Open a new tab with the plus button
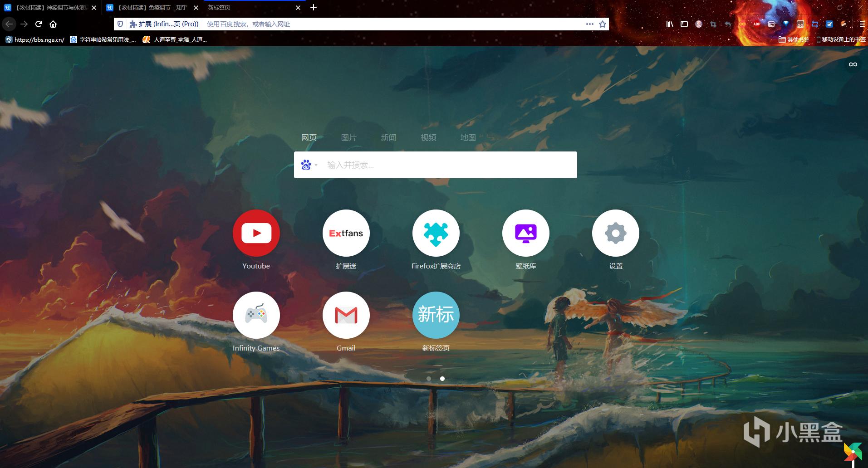Screen dimensions: 868x468 click(x=314, y=8)
